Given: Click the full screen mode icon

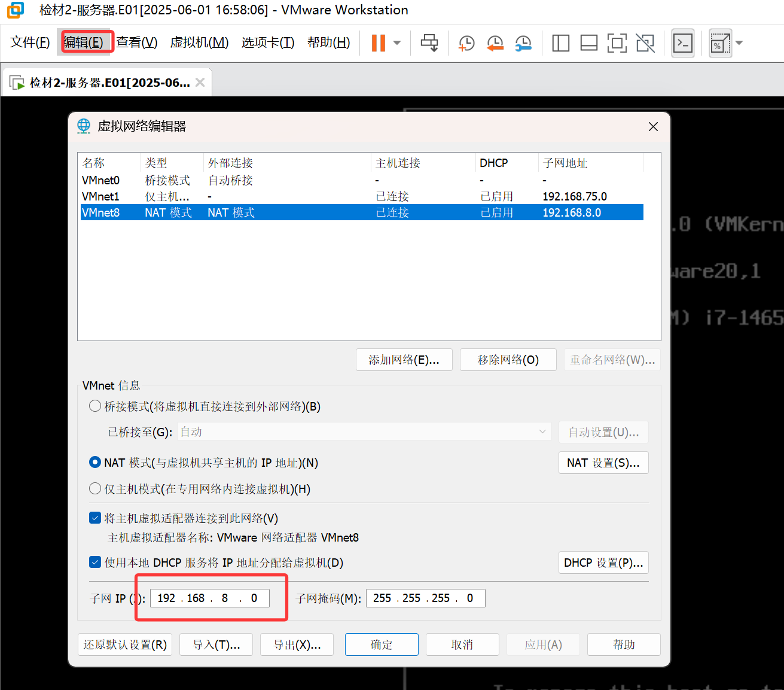Looking at the screenshot, I should pyautogui.click(x=617, y=43).
